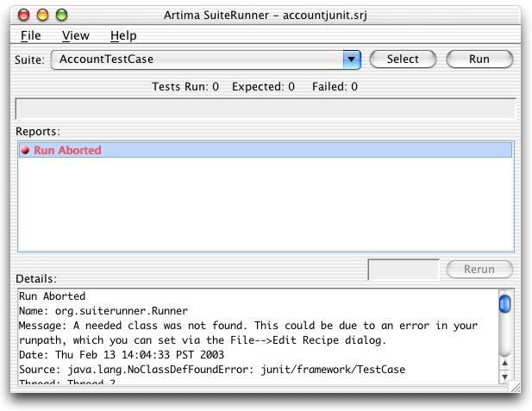This screenshot has width=532, height=411.
Task: Click the Rerun button
Action: pyautogui.click(x=479, y=270)
